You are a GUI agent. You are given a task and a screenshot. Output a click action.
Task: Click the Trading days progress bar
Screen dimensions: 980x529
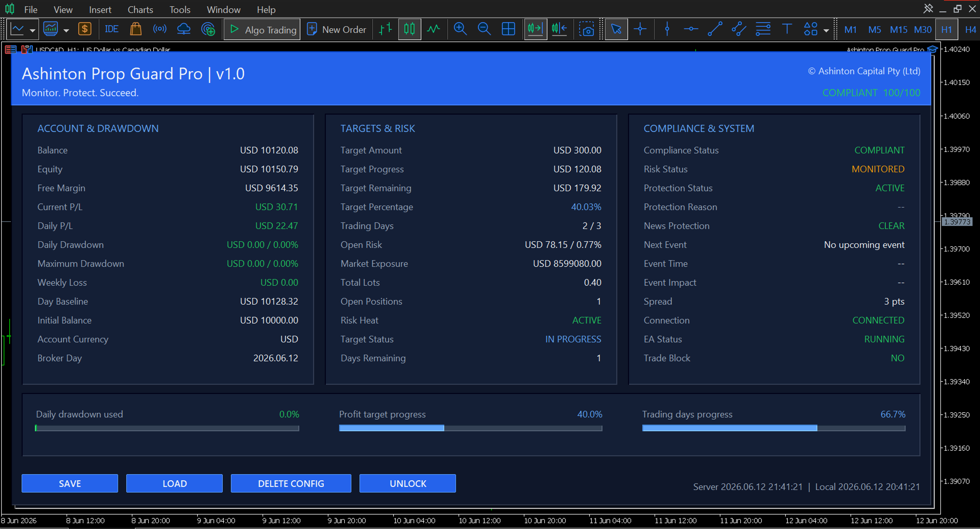(774, 428)
